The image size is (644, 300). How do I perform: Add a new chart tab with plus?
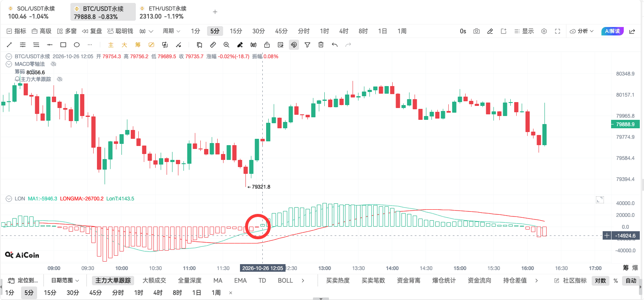pyautogui.click(x=215, y=12)
